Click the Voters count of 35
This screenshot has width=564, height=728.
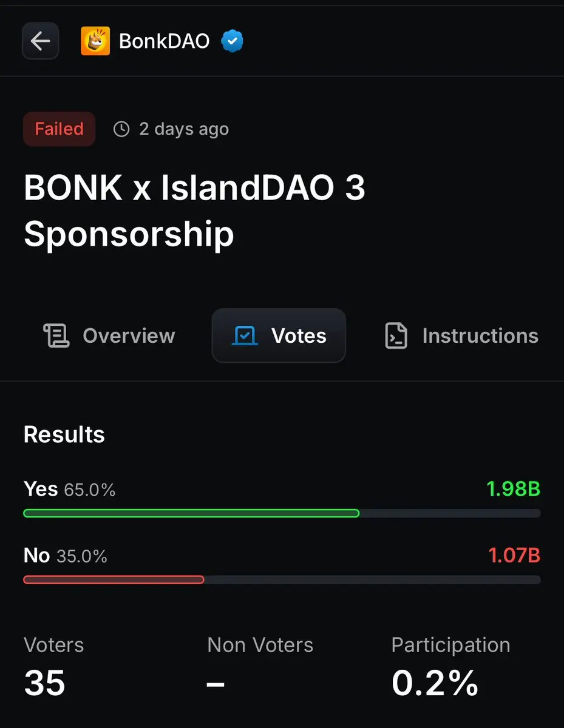44,683
